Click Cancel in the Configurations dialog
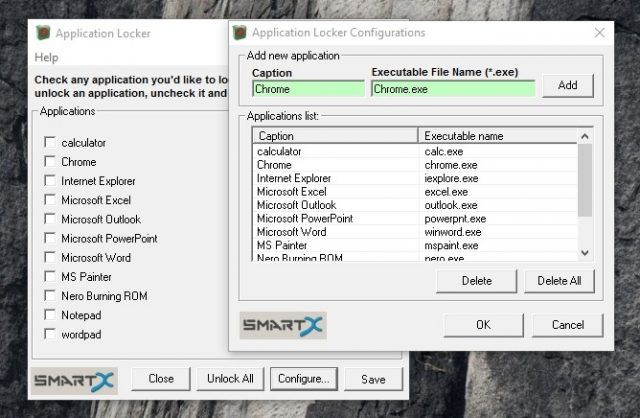Image resolution: width=640 pixels, height=418 pixels. point(567,325)
